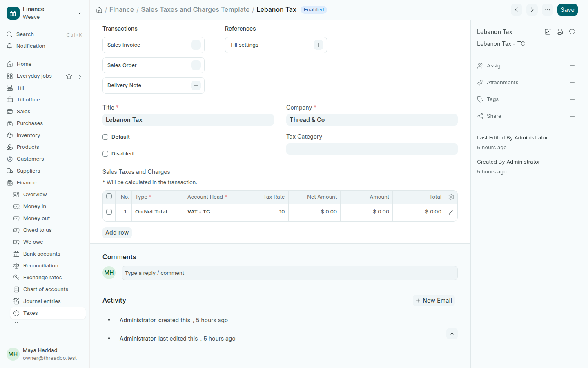588x368 pixels.
Task: Expand Everyday jobs sidebar chevron
Action: point(80,76)
